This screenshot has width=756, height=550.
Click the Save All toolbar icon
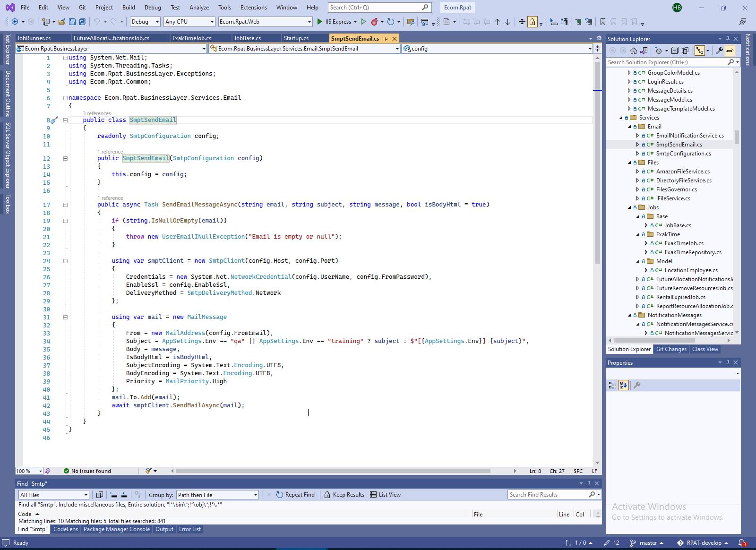click(83, 22)
